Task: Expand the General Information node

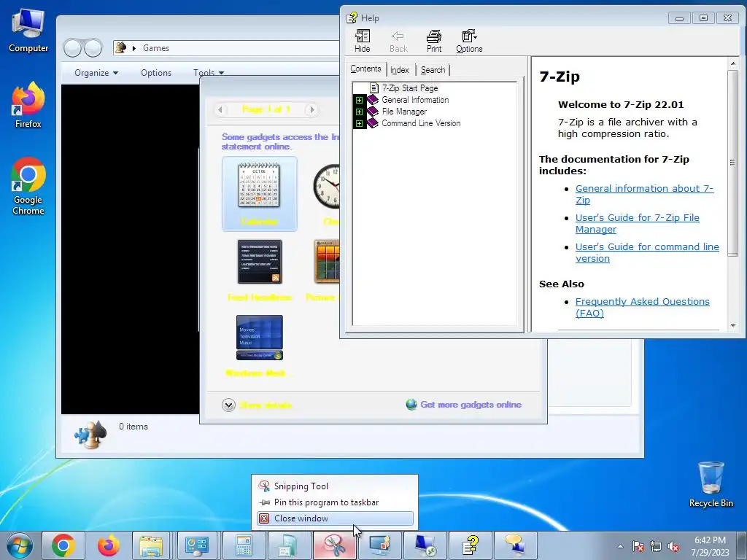Action: point(359,100)
